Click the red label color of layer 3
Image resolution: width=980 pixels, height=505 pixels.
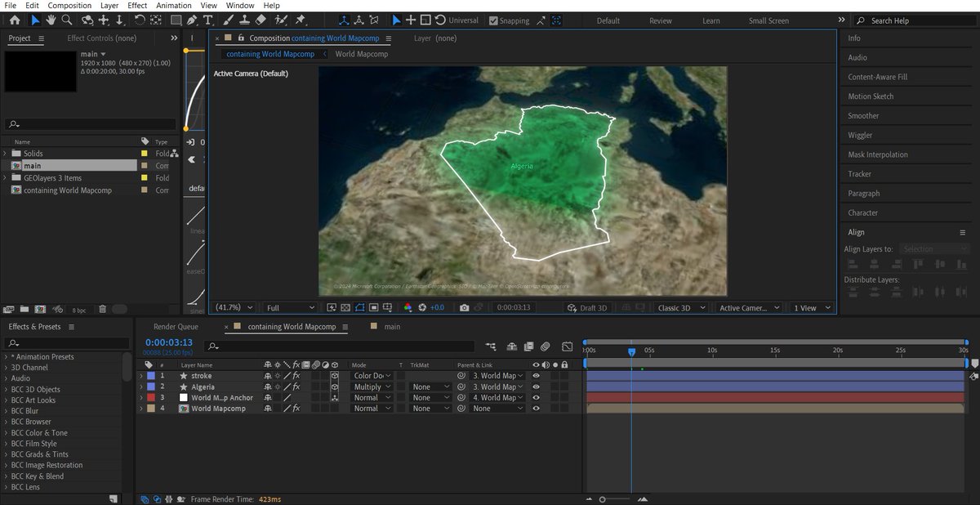coord(151,398)
